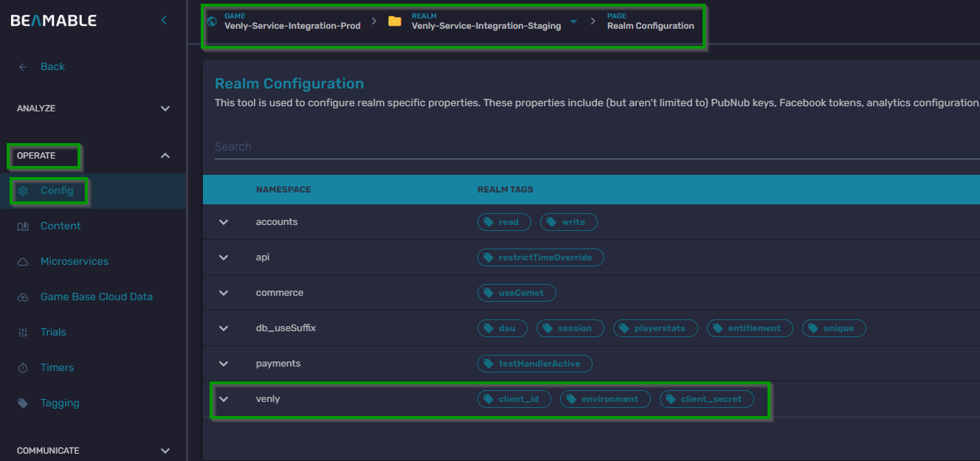Open the Config menu item
The width and height of the screenshot is (980, 461).
coord(93,191)
